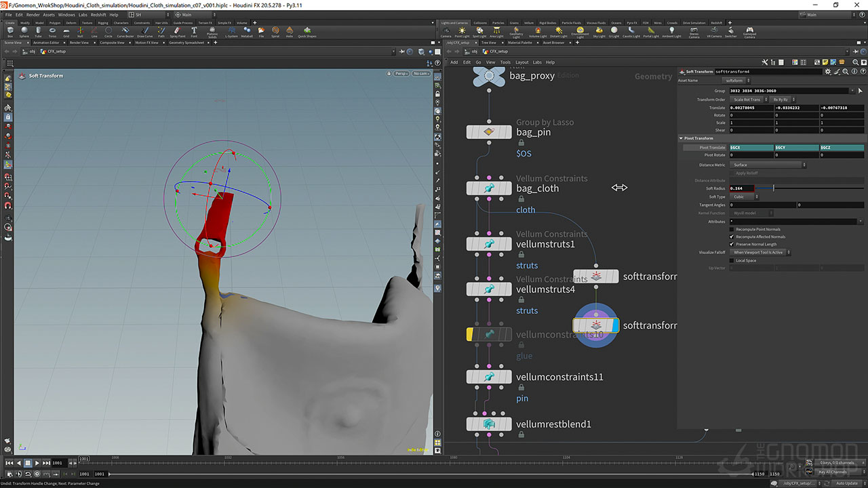The image size is (868, 488).
Task: Switch to the Geometry Spreadsheet tab
Action: 186,43
